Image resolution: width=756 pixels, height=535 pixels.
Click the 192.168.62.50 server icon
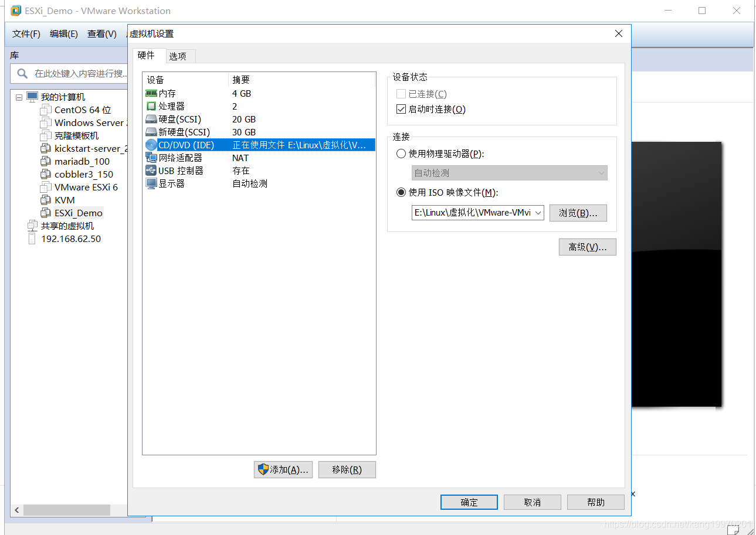(x=32, y=238)
